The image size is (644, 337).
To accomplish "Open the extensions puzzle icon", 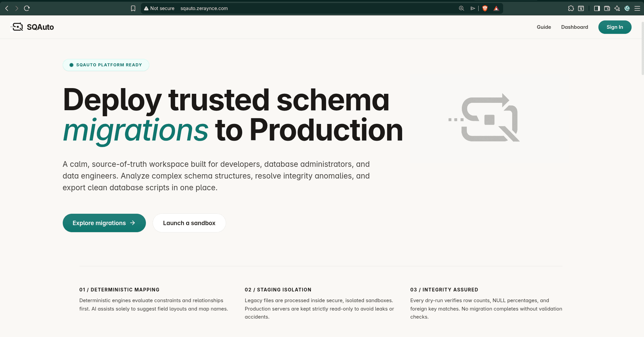I will 571,8.
